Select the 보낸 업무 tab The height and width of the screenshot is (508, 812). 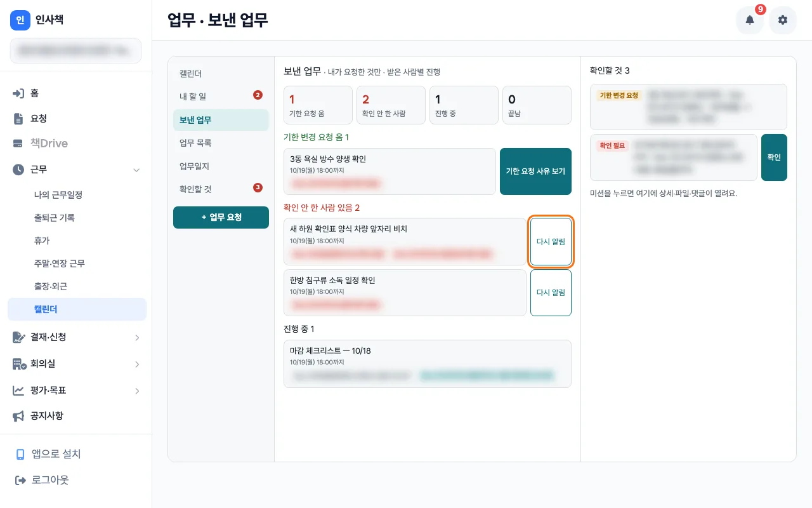click(221, 120)
